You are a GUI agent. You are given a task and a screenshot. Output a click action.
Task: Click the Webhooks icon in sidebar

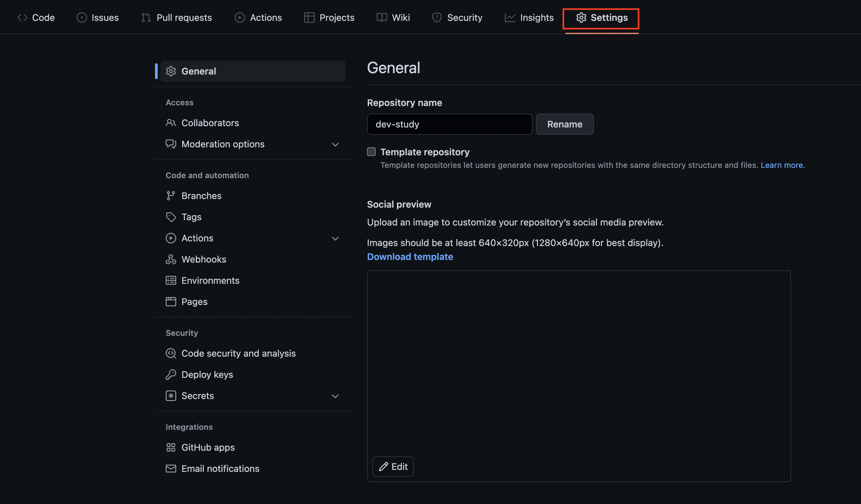pyautogui.click(x=171, y=260)
